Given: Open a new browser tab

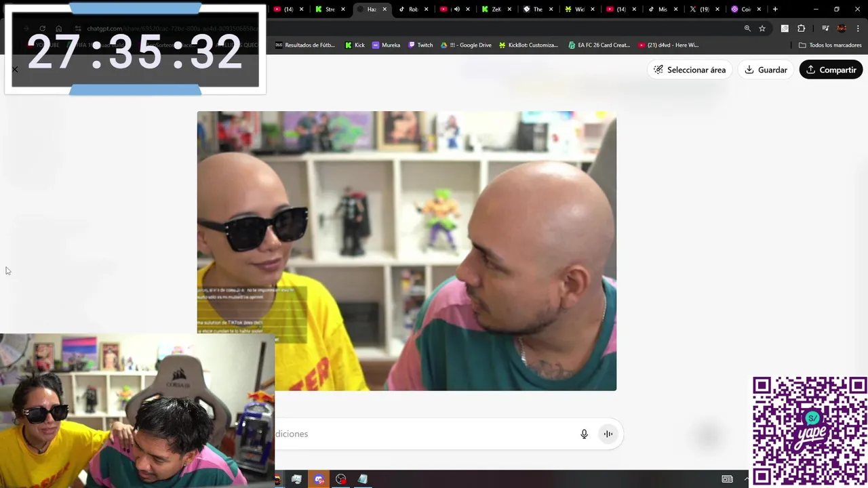Looking at the screenshot, I should [x=775, y=9].
